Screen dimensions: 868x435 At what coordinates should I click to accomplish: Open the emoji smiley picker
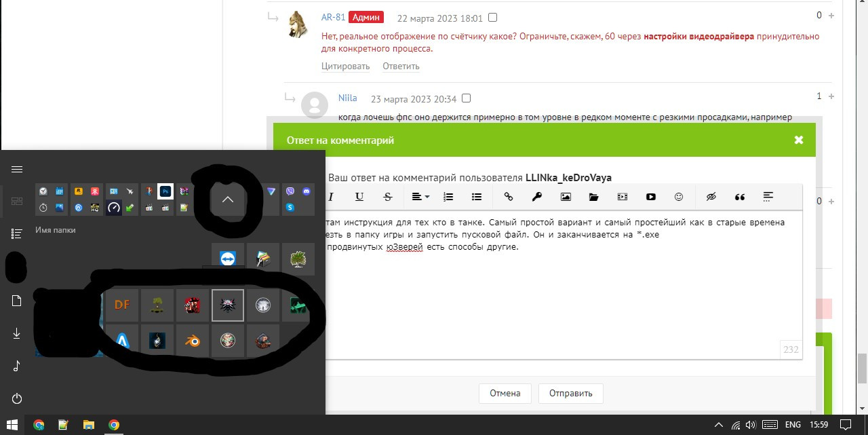[679, 197]
